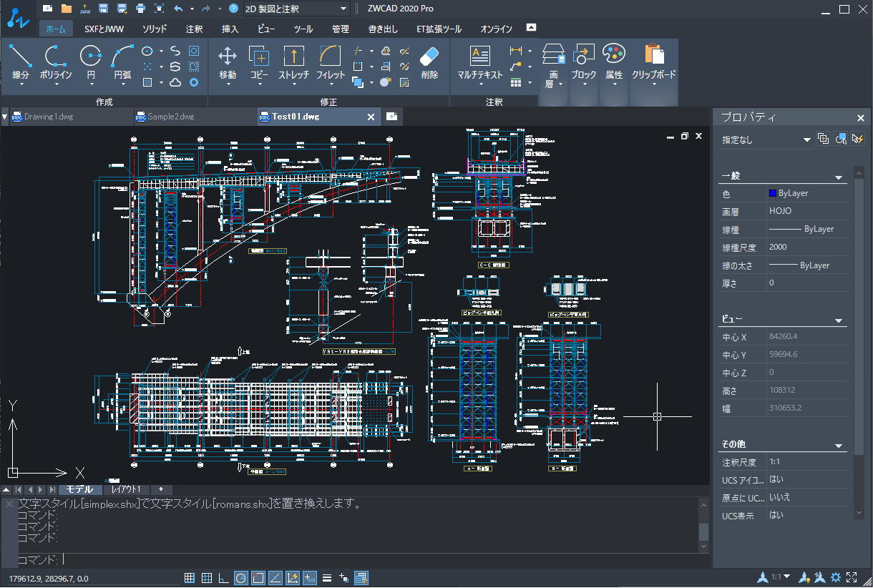Click the table icon in annotation panel
This screenshot has height=588, width=873.
tap(516, 82)
